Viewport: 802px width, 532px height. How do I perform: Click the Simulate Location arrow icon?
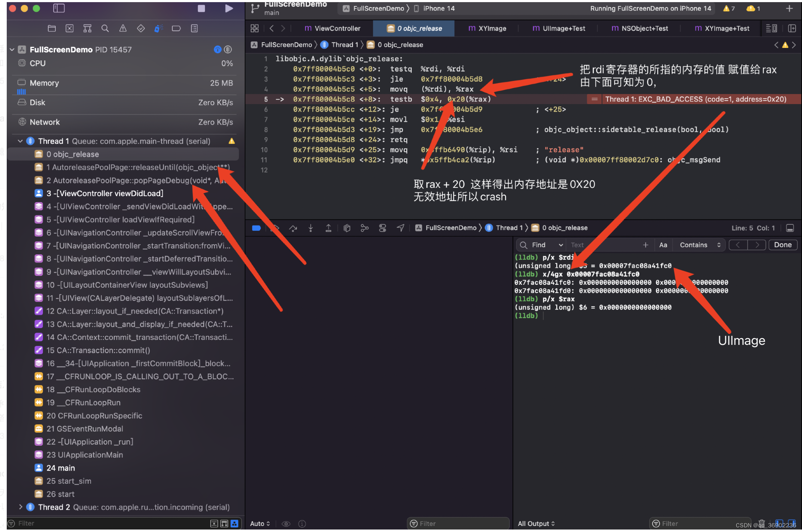point(401,228)
